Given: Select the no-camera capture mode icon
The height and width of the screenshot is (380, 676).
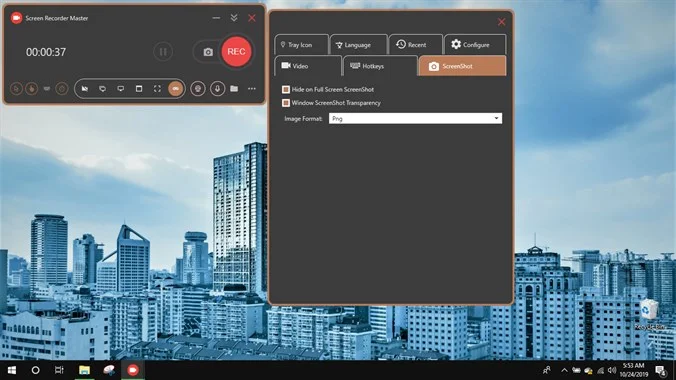Looking at the screenshot, I should [85, 89].
